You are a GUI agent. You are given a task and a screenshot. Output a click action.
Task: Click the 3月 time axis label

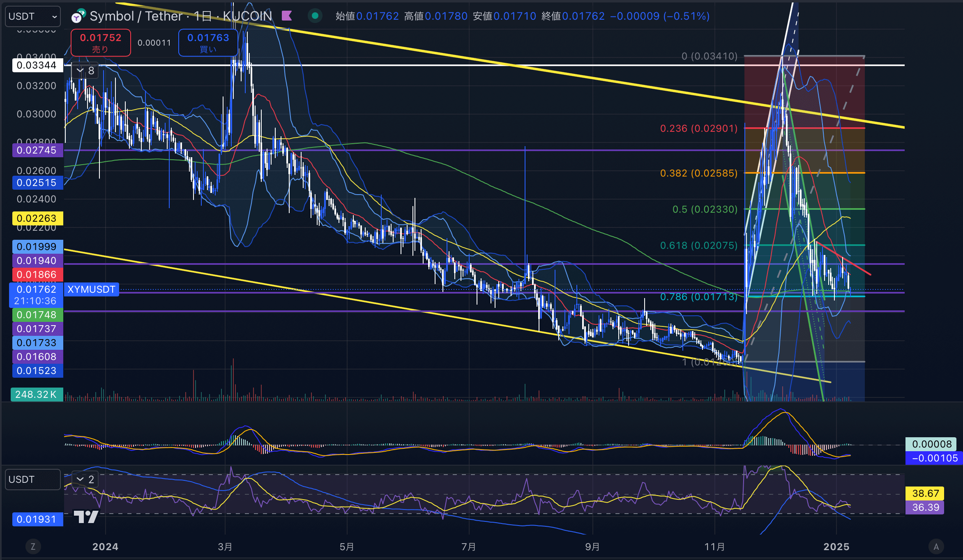(225, 547)
